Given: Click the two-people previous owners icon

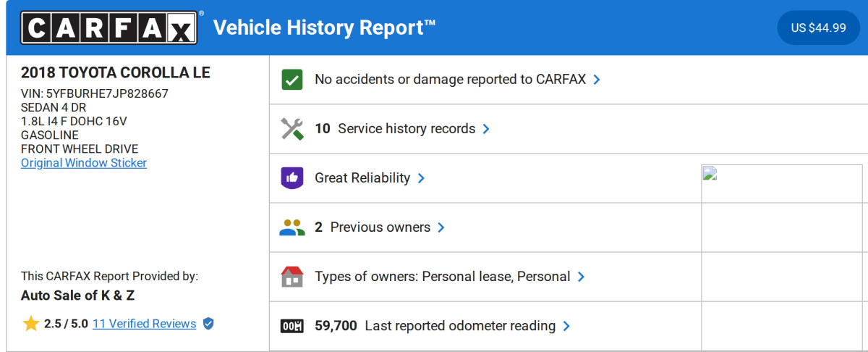Looking at the screenshot, I should point(292,227).
